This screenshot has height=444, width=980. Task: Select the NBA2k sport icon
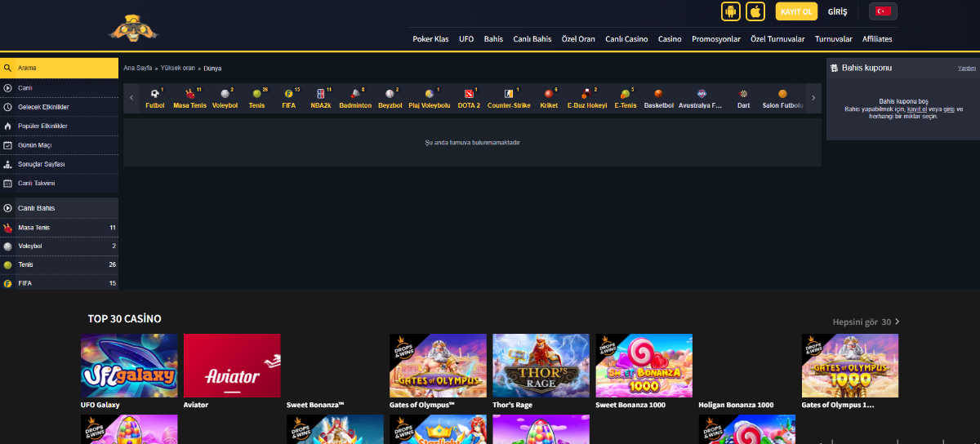coord(321,99)
